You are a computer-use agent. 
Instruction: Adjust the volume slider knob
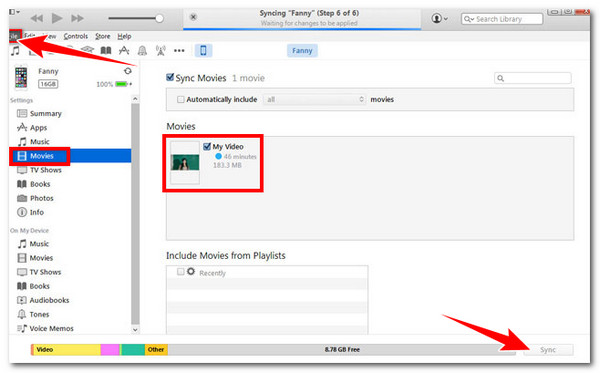click(x=160, y=18)
